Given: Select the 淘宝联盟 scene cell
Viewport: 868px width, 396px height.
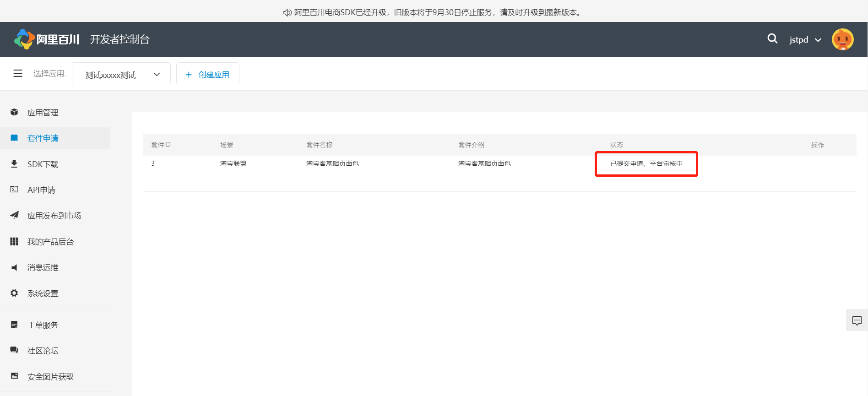Looking at the screenshot, I should [233, 163].
